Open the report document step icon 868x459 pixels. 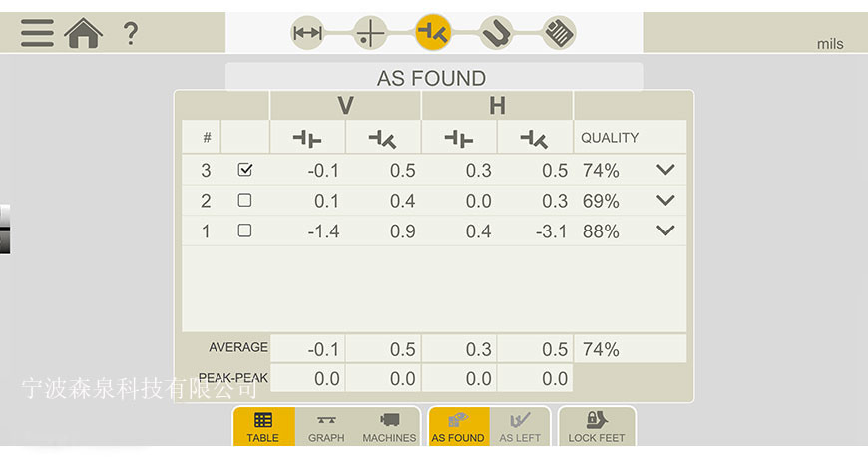559,33
